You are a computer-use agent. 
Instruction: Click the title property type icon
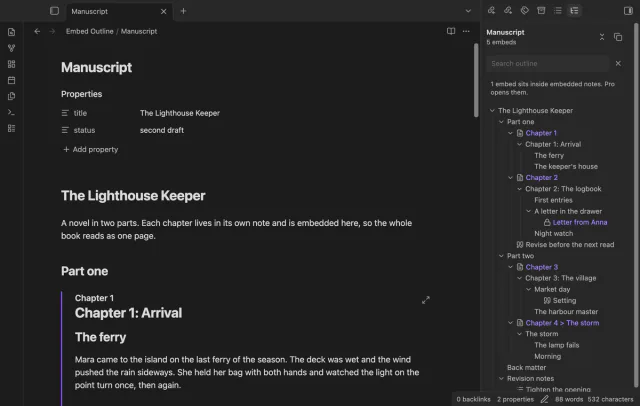[x=65, y=113]
